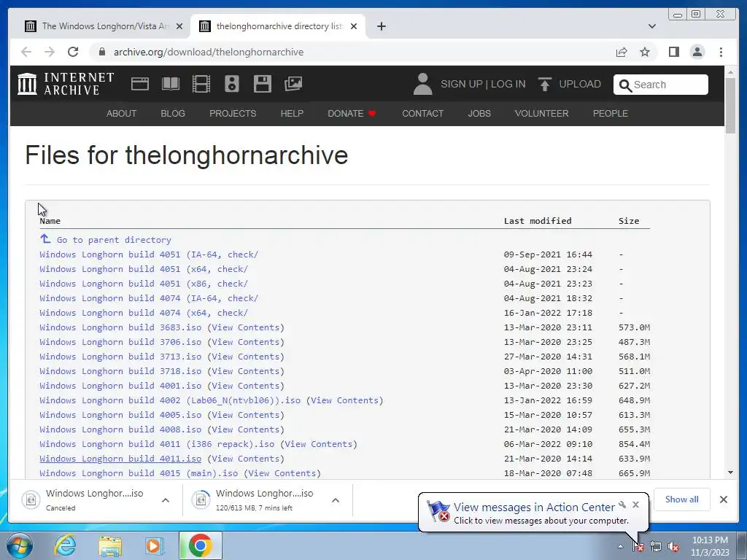Screen dimensions: 747x560
Task: Click the page vertical scrollbar thumb
Action: [730, 106]
